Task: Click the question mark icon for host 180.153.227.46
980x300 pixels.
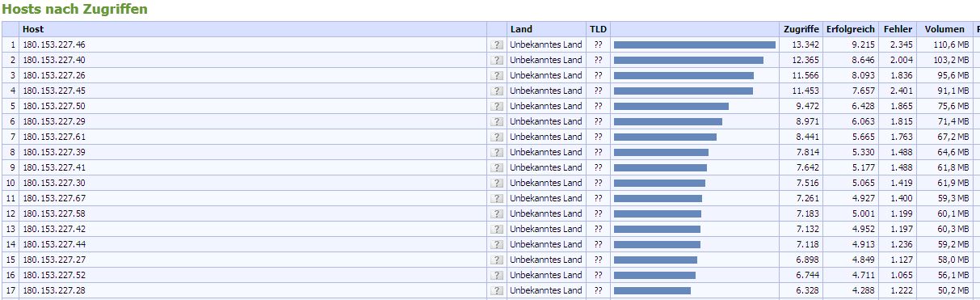Action: tap(497, 44)
